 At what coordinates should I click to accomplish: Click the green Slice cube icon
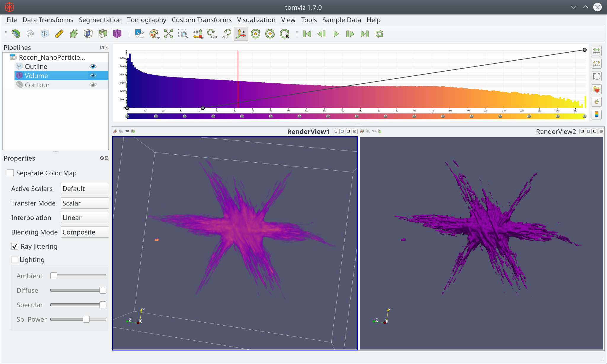point(74,34)
